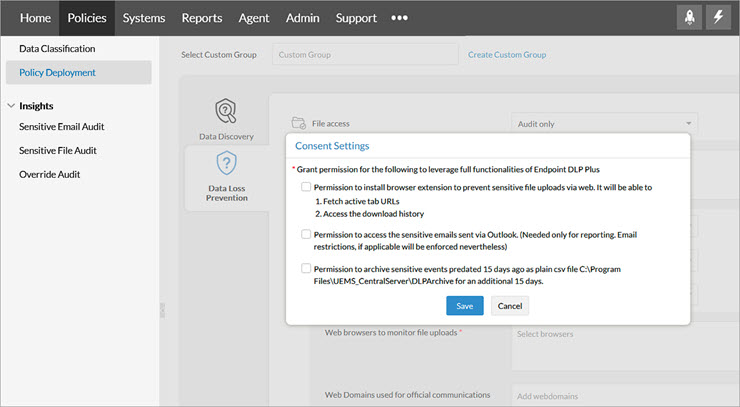
Task: Check permission to access sensitive Outlook emails
Action: (x=305, y=235)
